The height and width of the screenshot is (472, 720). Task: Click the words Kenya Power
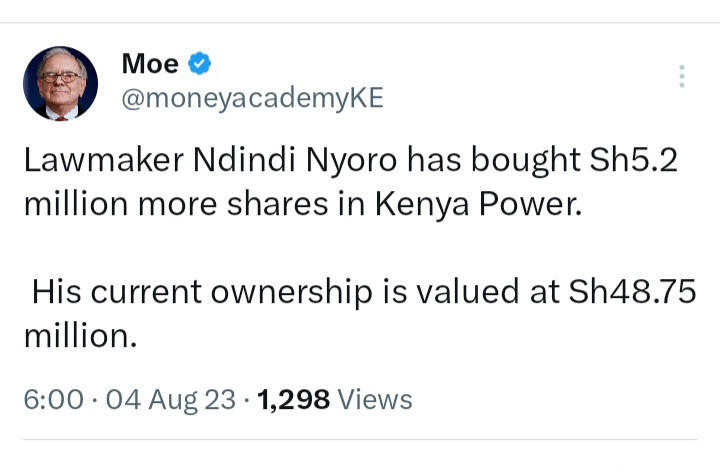pos(478,204)
